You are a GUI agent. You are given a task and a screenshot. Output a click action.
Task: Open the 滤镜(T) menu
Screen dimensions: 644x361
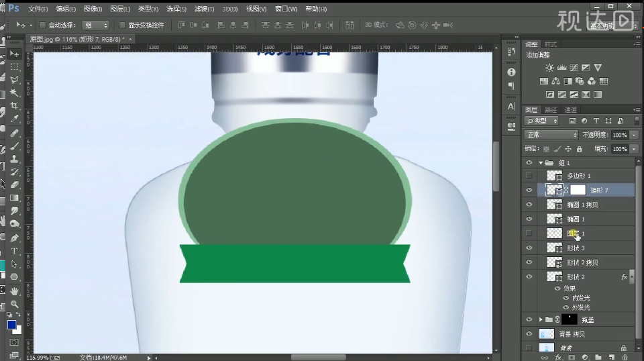(x=204, y=9)
